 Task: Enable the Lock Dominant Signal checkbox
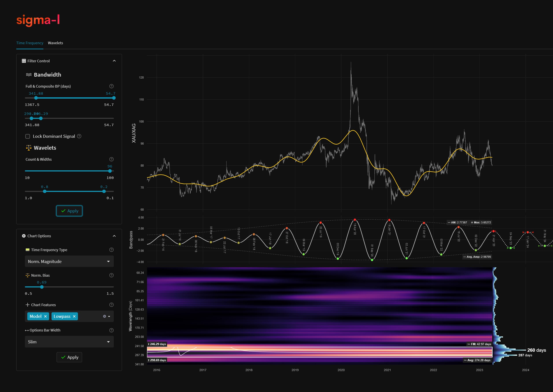(28, 136)
